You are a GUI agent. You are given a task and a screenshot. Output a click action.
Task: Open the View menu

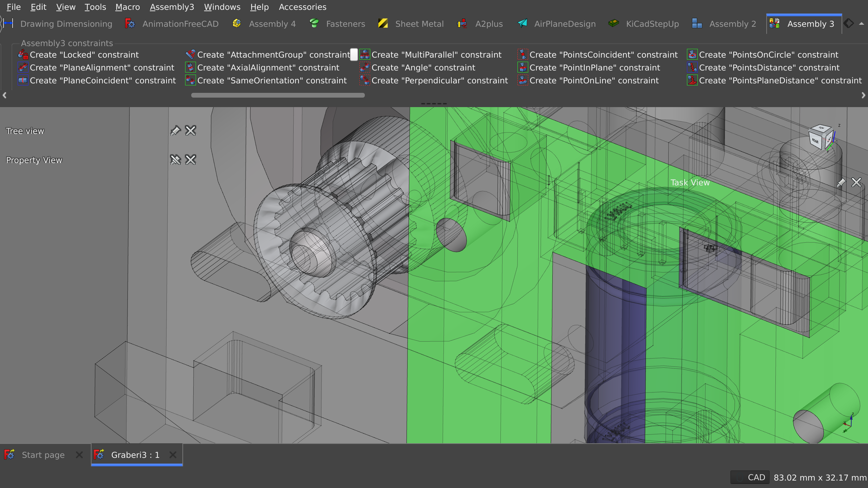pyautogui.click(x=66, y=7)
